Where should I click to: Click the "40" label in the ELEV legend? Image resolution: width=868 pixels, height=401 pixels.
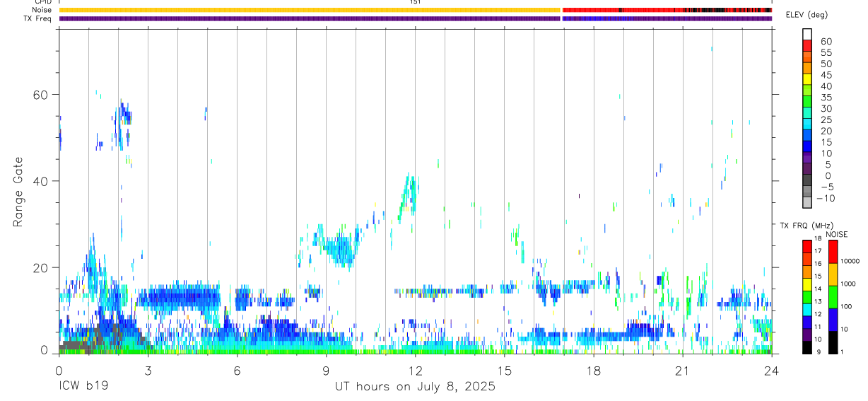coord(826,86)
